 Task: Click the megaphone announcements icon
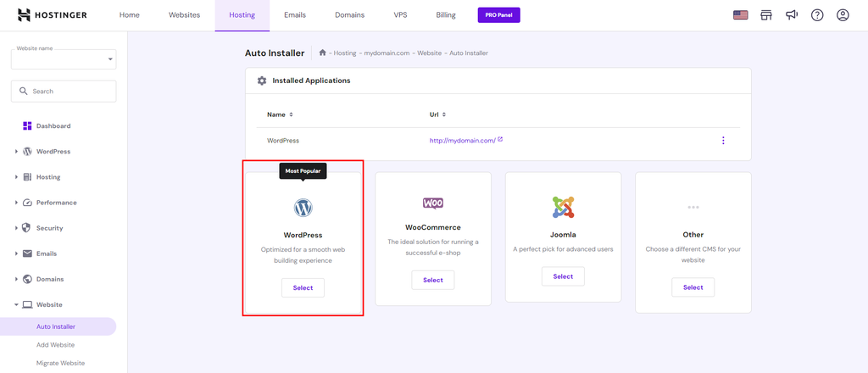point(792,15)
